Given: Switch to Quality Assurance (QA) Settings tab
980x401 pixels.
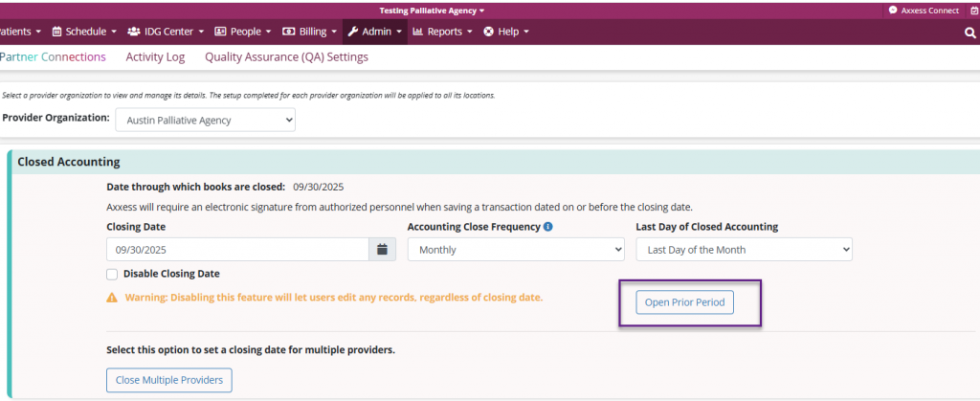Looking at the screenshot, I should coord(286,57).
